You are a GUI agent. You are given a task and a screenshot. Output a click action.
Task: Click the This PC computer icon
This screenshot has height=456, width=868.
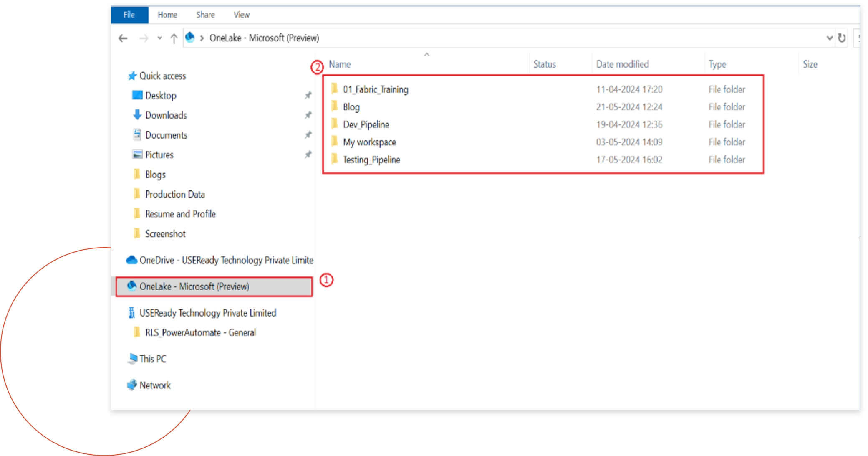click(x=132, y=359)
